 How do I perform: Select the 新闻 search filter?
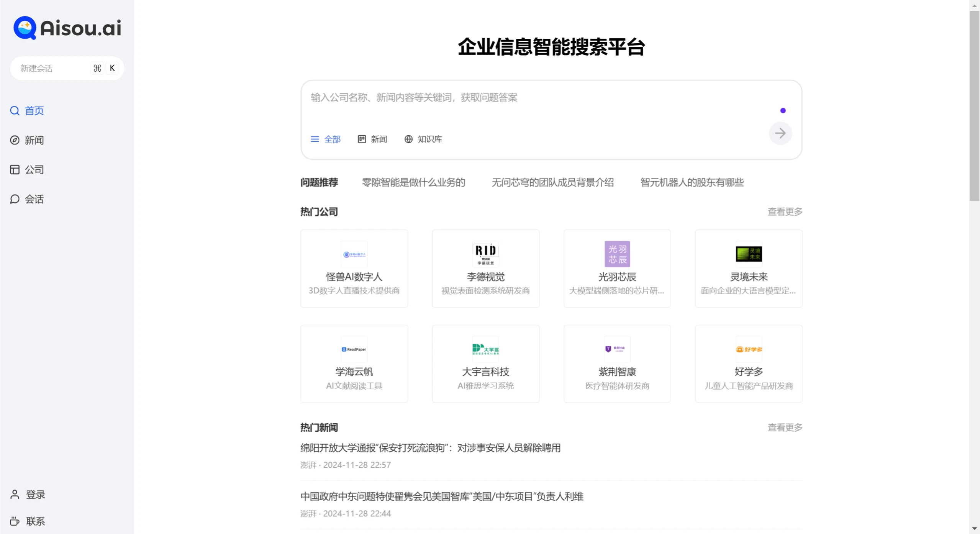point(372,139)
